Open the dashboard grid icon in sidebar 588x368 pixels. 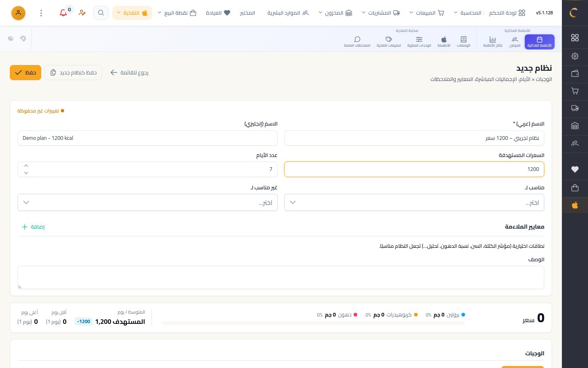click(x=575, y=38)
